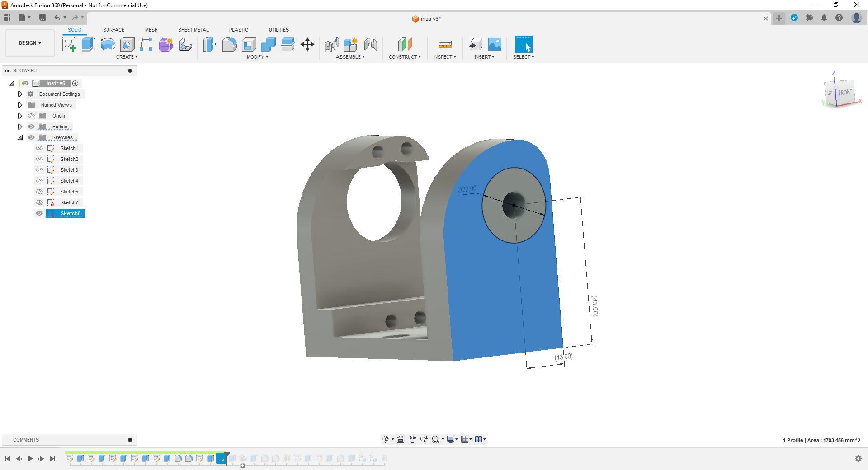This screenshot has width=868, height=470.
Task: Choose the Offset Plane construct icon
Action: coord(405,44)
